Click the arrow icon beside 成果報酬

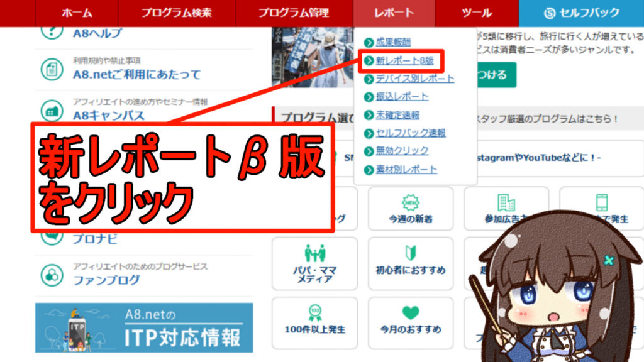[369, 42]
